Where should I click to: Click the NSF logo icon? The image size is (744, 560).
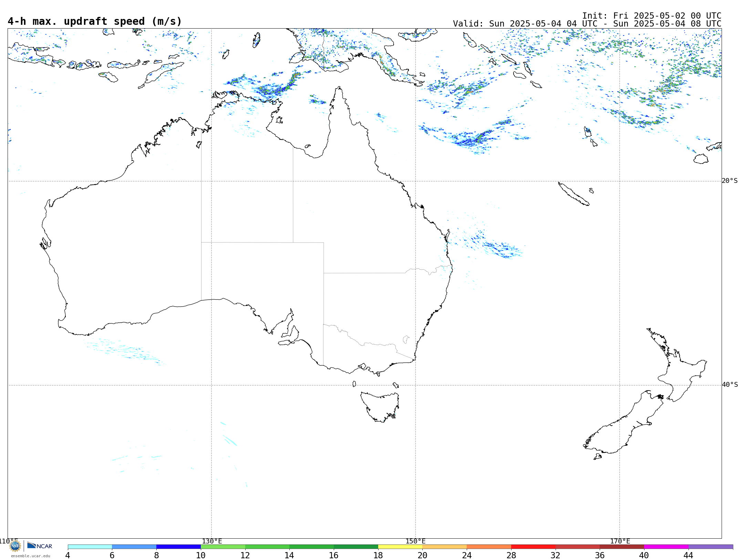pyautogui.click(x=15, y=546)
